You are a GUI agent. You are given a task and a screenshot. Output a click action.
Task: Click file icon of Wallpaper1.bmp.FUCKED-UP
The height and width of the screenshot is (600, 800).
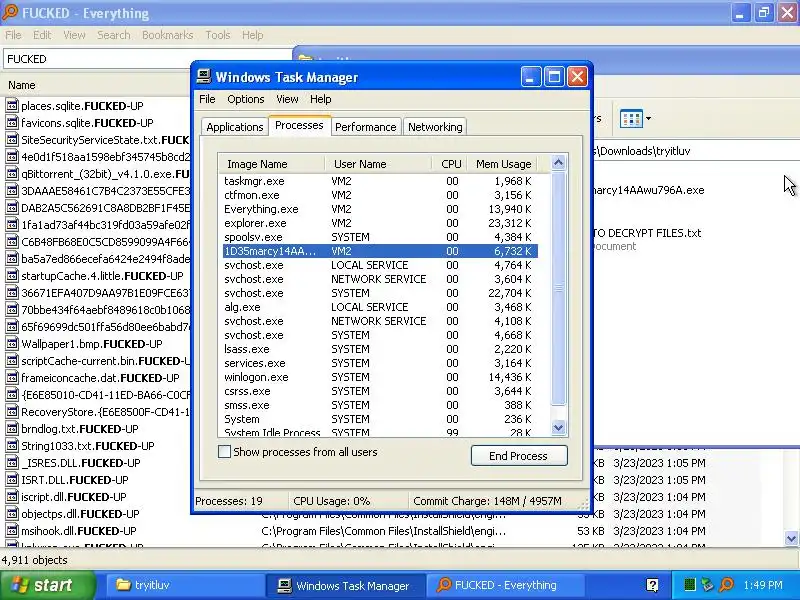click(x=12, y=343)
